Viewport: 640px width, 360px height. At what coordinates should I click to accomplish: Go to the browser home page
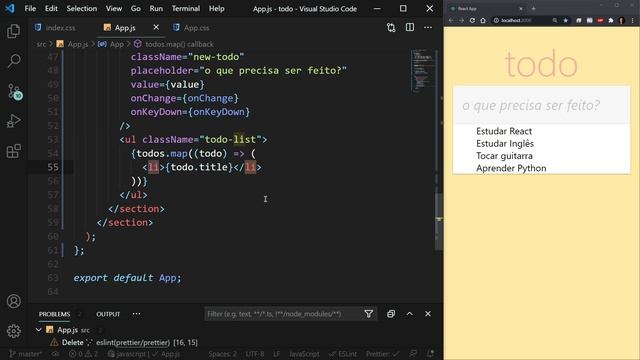[x=483, y=20]
